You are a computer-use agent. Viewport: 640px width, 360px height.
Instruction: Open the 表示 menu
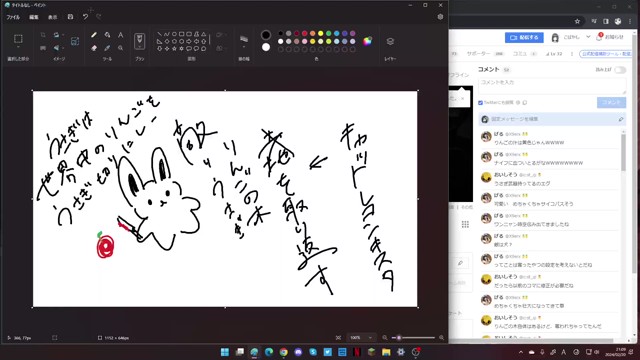click(53, 17)
